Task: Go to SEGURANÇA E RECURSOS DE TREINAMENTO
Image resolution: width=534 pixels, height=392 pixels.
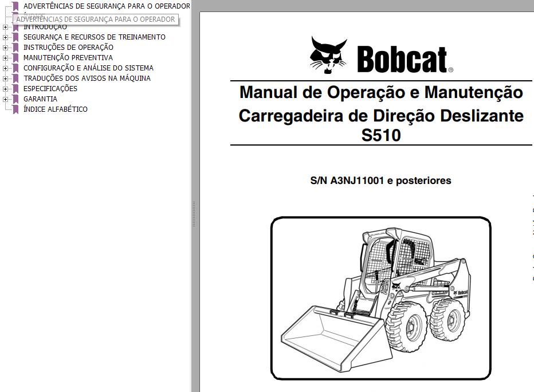Action: pos(95,37)
